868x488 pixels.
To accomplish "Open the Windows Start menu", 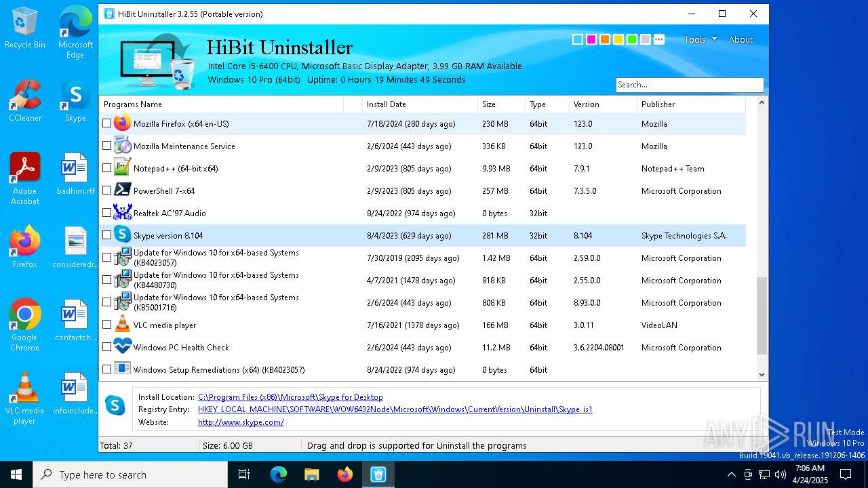I will (16, 474).
